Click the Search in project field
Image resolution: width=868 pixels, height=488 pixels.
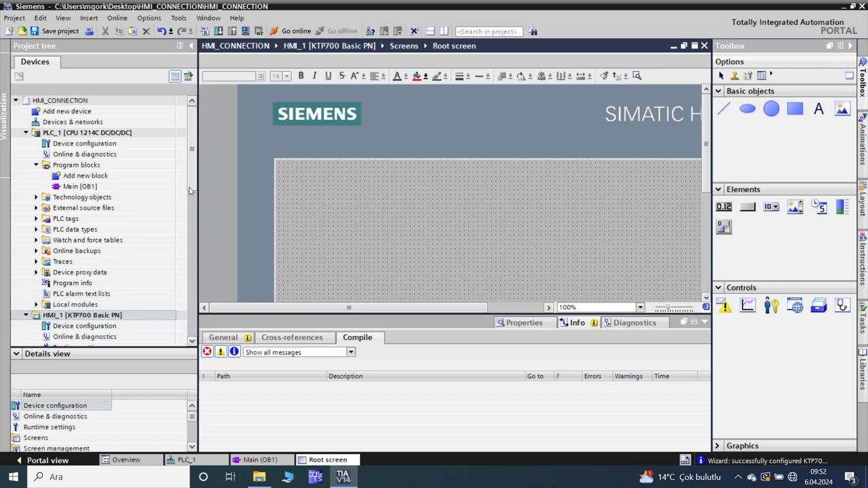[x=488, y=31]
